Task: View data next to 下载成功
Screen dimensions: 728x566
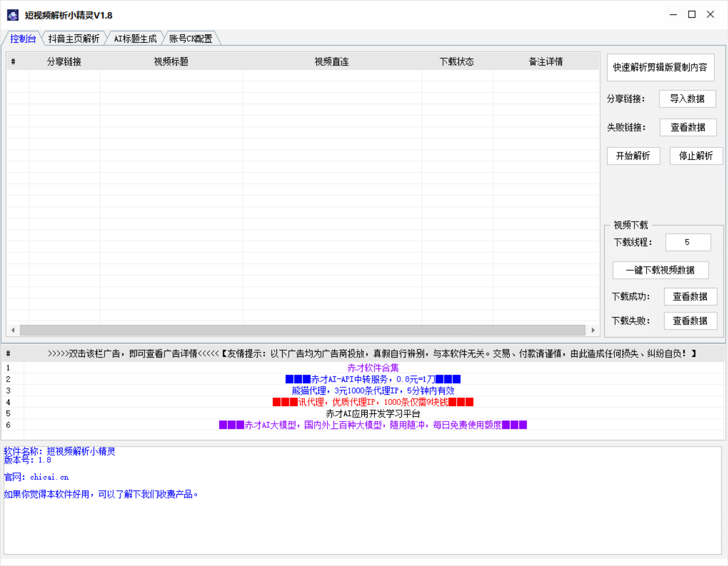Action: 690,296
